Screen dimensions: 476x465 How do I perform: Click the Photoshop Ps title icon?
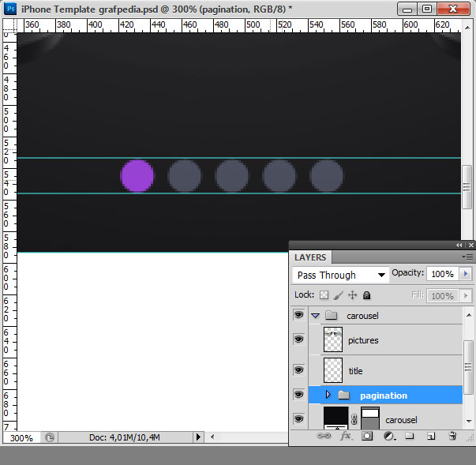(10, 9)
